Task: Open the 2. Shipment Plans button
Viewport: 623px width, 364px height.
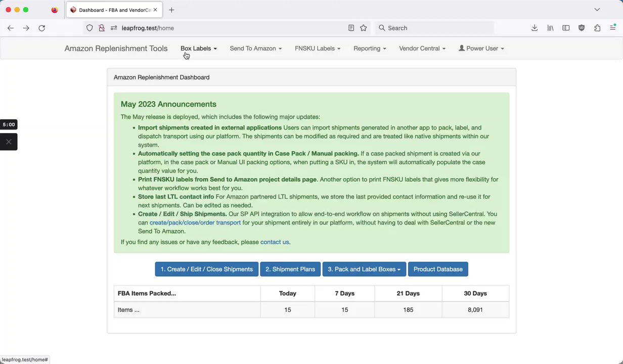Action: (x=290, y=269)
